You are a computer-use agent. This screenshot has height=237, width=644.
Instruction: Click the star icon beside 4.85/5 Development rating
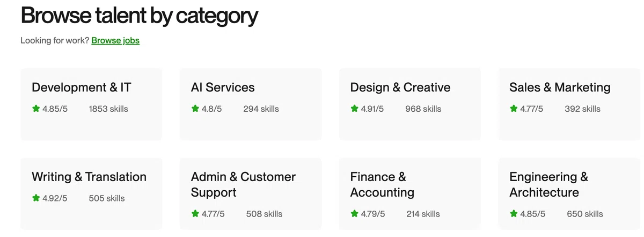36,109
